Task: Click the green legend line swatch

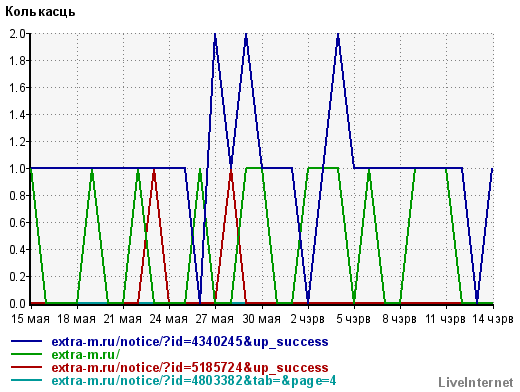Action: click(27, 354)
